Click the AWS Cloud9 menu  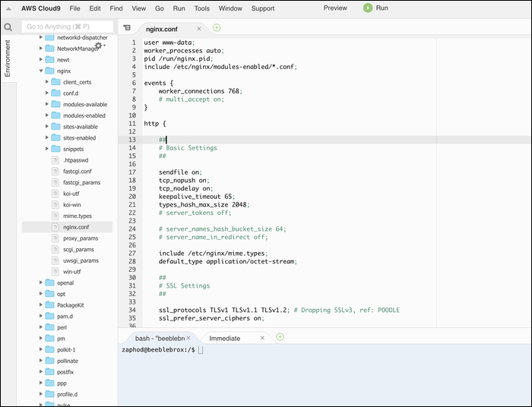click(41, 8)
